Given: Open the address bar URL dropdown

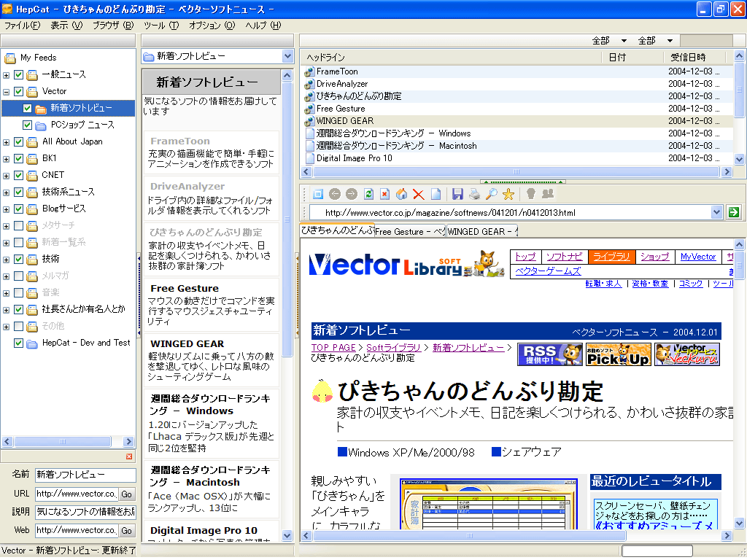Looking at the screenshot, I should point(716,212).
